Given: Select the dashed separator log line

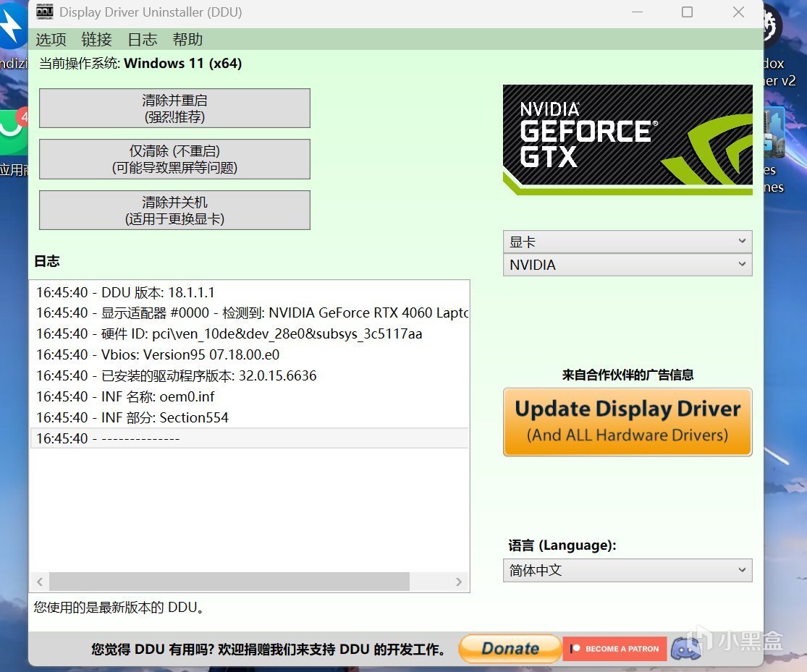Looking at the screenshot, I should tap(249, 438).
